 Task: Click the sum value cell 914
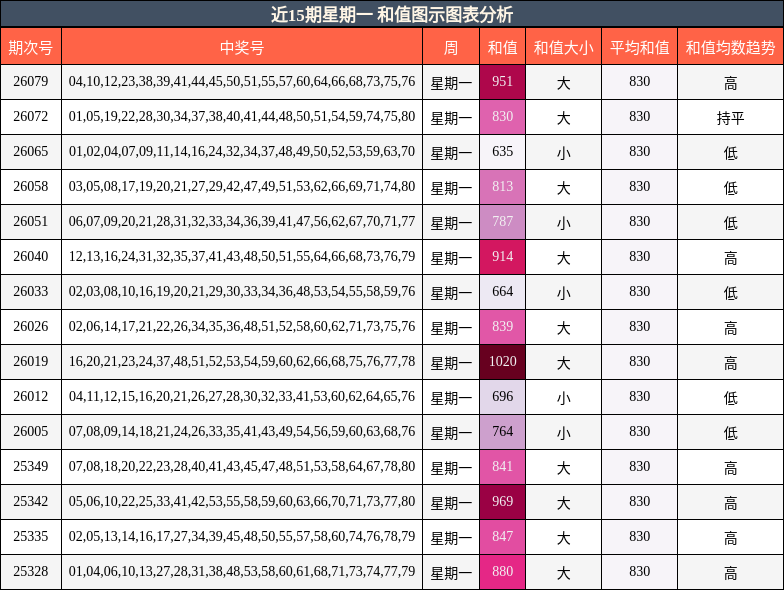point(502,256)
